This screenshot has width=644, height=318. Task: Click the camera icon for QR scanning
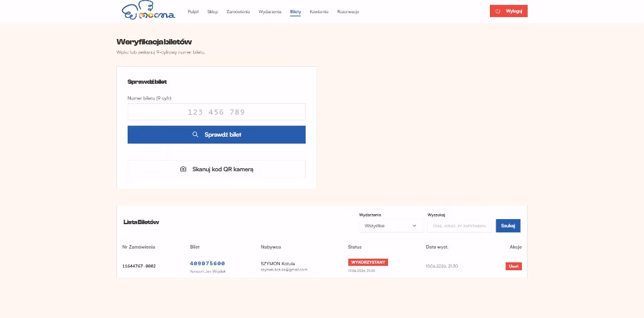(183, 169)
